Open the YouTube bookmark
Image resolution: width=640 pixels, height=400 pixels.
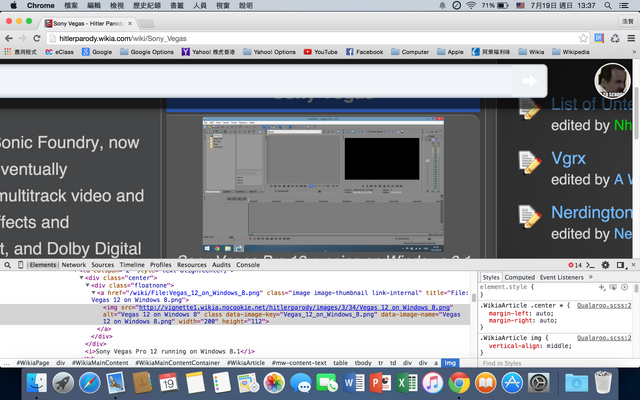click(320, 52)
